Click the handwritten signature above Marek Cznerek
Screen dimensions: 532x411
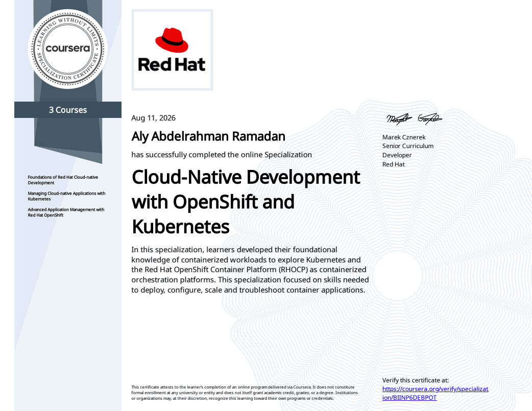pos(414,119)
